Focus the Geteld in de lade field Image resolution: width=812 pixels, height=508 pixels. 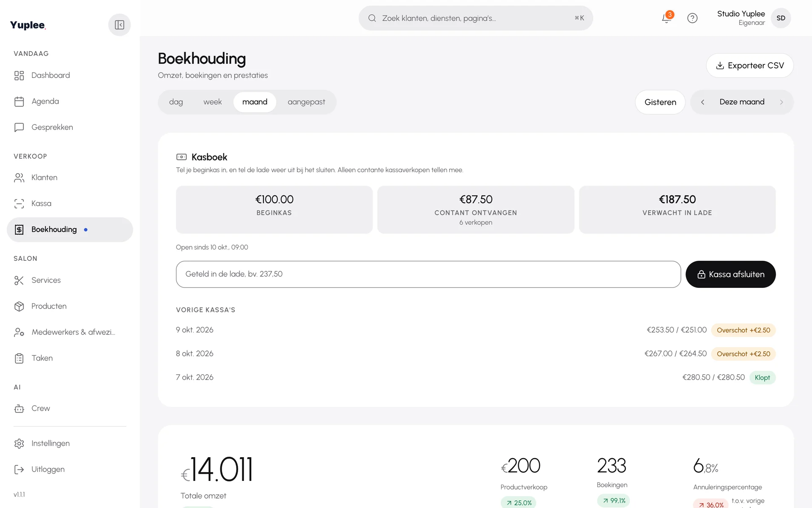[428, 274]
